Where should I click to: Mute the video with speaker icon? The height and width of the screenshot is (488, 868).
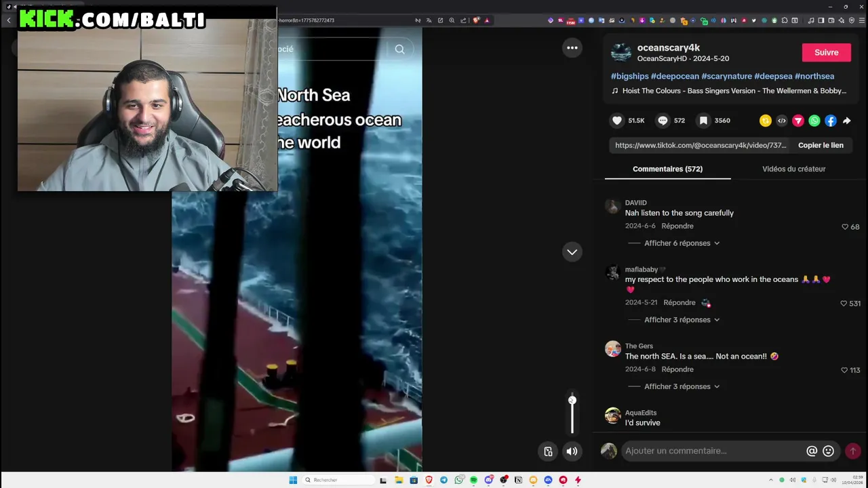pyautogui.click(x=572, y=451)
